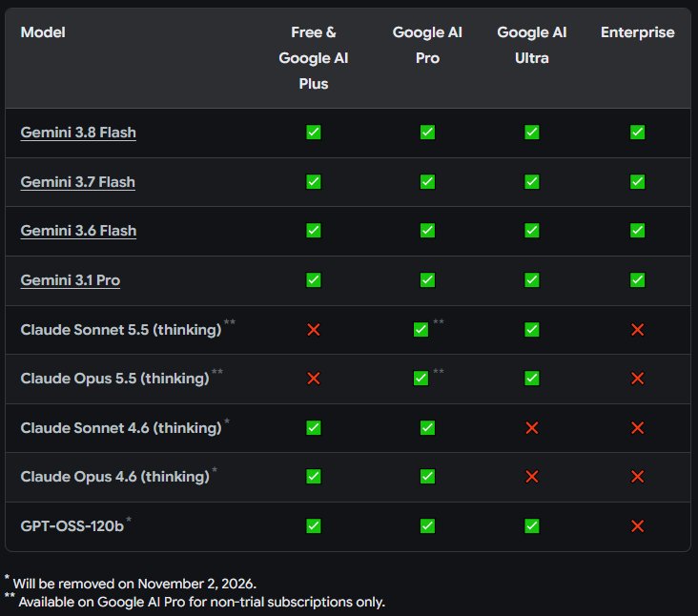Click the Gemini 3.8 Flash Google AI Pro checkmark
The image size is (698, 616).
[427, 133]
